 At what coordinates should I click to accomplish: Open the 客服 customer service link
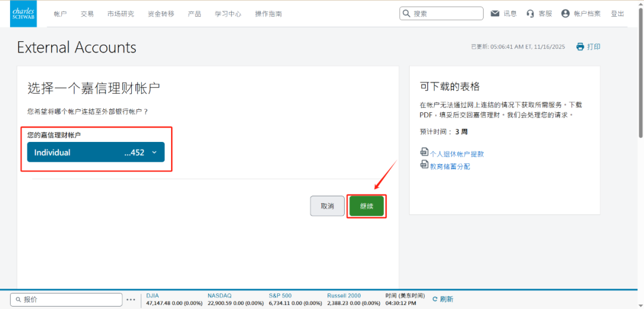coord(546,14)
